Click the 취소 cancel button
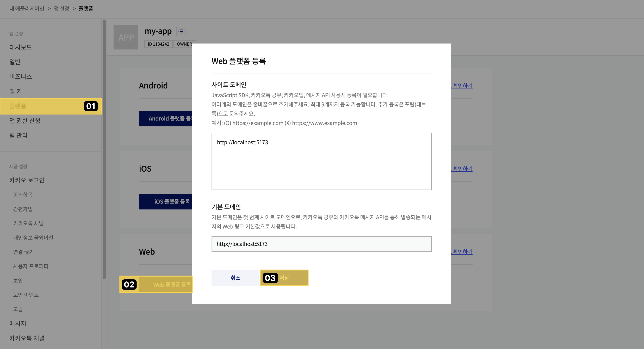Image resolution: width=644 pixels, height=349 pixels. coord(235,278)
